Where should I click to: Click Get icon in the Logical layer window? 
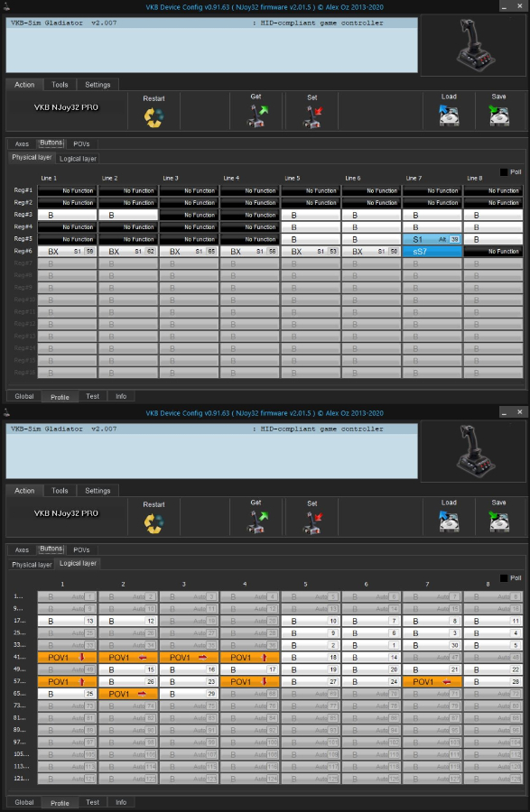(257, 522)
